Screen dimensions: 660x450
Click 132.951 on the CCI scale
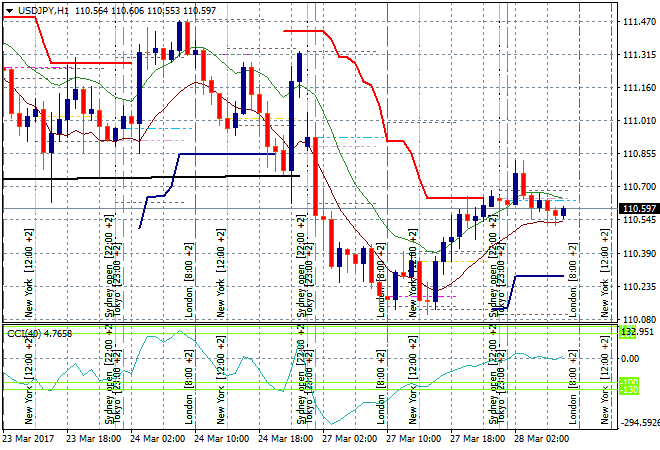637,332
